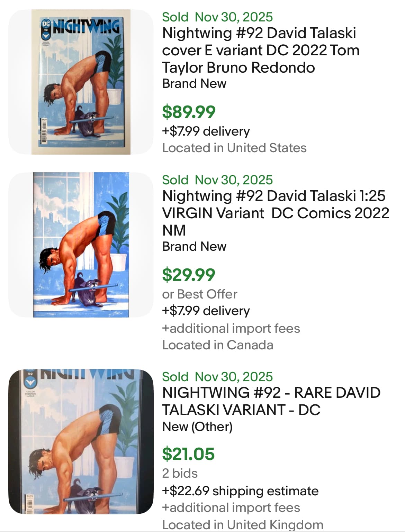405x532 pixels.
Task: Open the '1:25 VIRGIN Variant' listing title
Action: (276, 213)
